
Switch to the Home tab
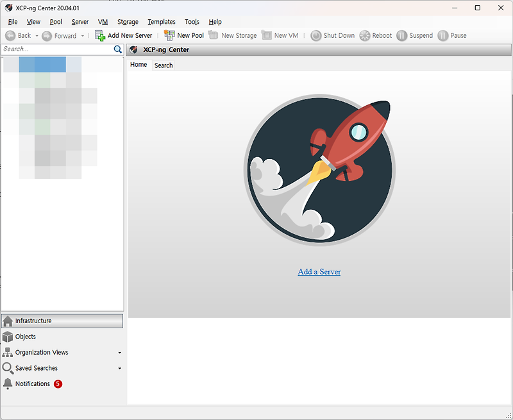point(139,65)
